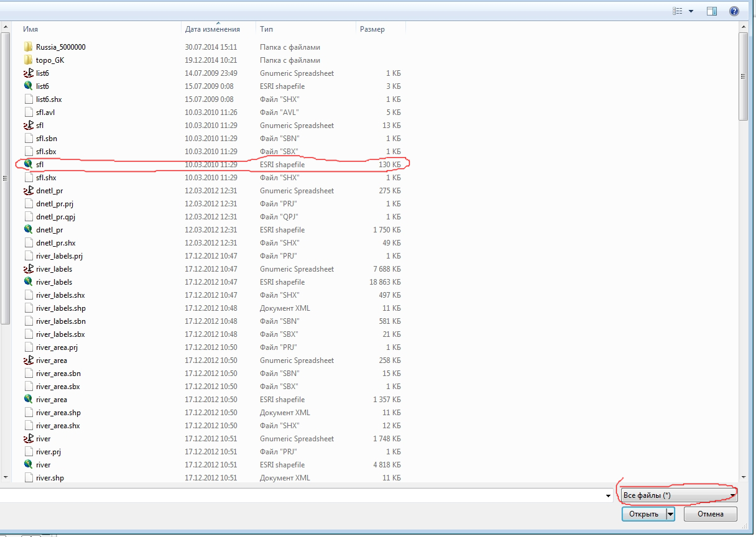Screen dimensions: 756x537
Task: Open the arrow beside the Открыть button
Action: pos(670,514)
